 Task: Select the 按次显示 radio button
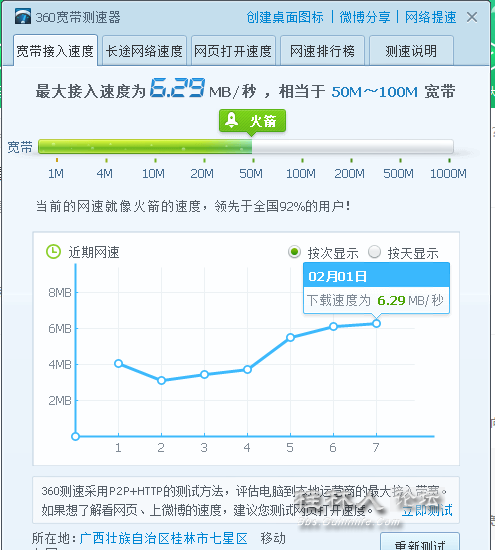294,252
